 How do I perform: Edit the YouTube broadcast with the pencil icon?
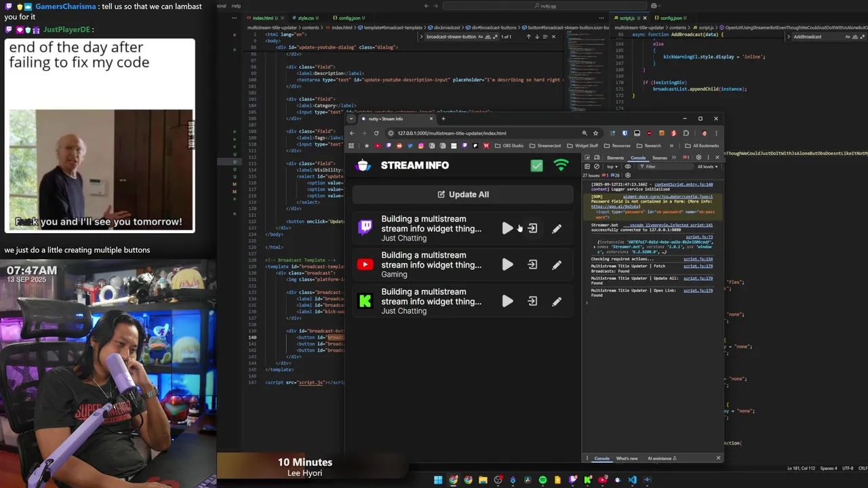pos(557,265)
